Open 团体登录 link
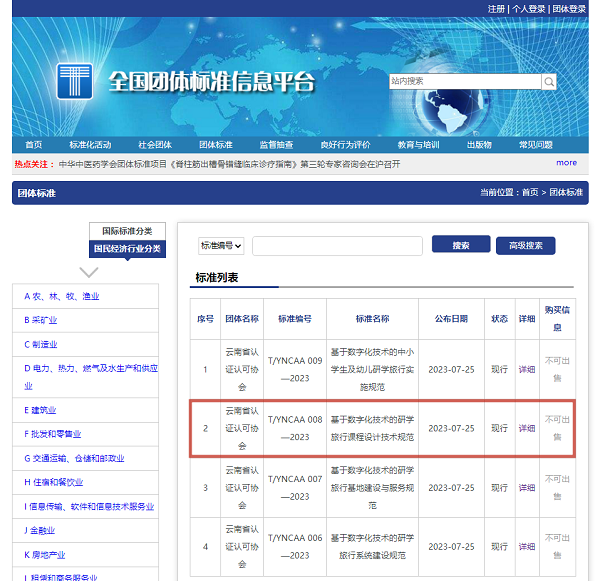Viewport: 600px width, 581px height. (569, 9)
